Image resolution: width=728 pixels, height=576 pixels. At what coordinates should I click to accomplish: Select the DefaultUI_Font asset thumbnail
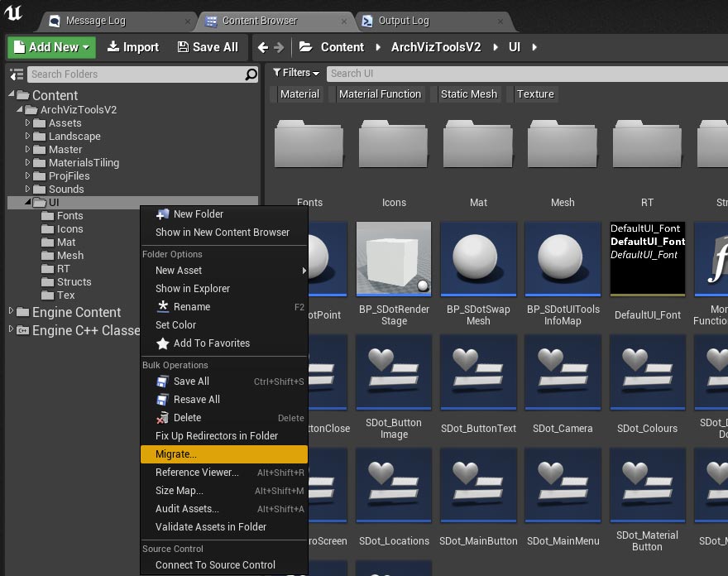[647, 259]
